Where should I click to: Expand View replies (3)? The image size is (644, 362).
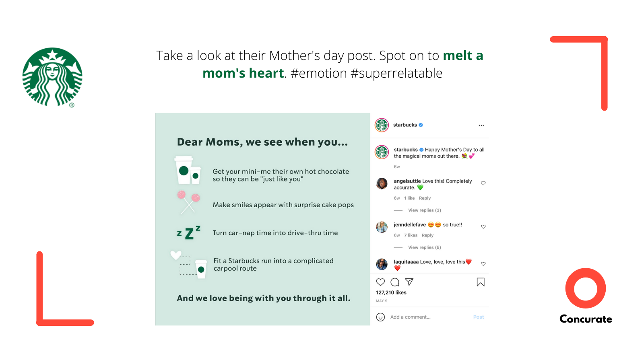425,210
